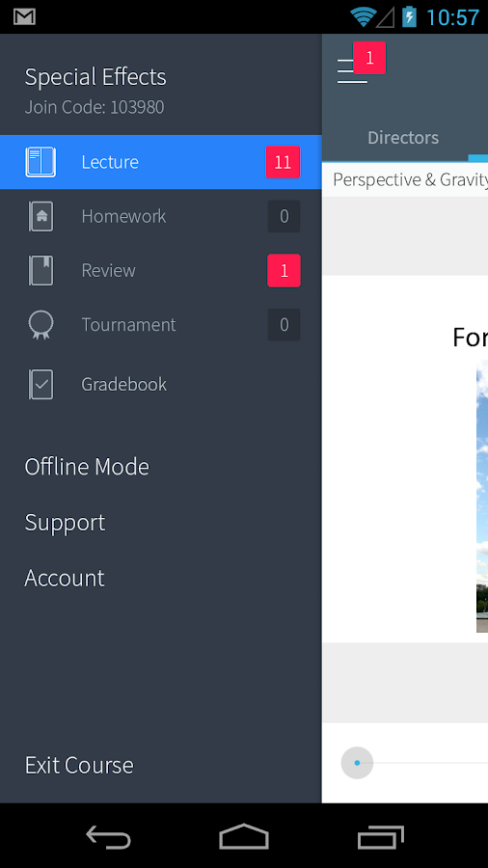
Task: Tap the red 11 Lecture badge
Action: [283, 162]
